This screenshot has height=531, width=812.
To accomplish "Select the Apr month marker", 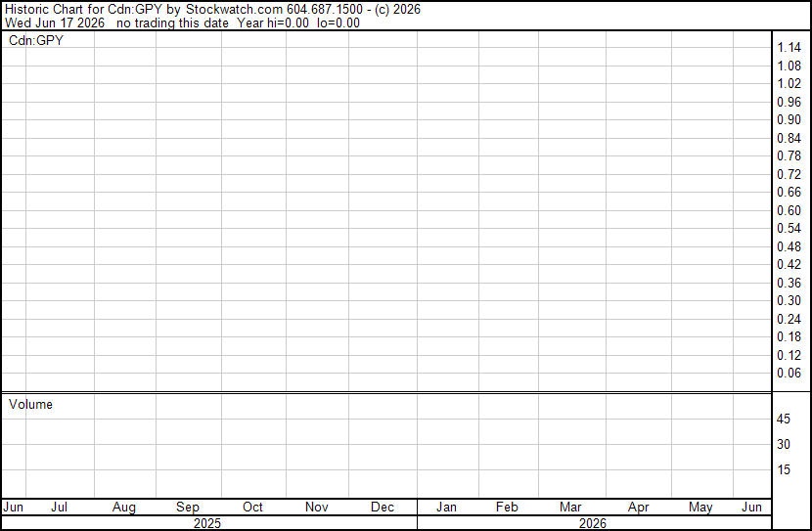I will [639, 508].
